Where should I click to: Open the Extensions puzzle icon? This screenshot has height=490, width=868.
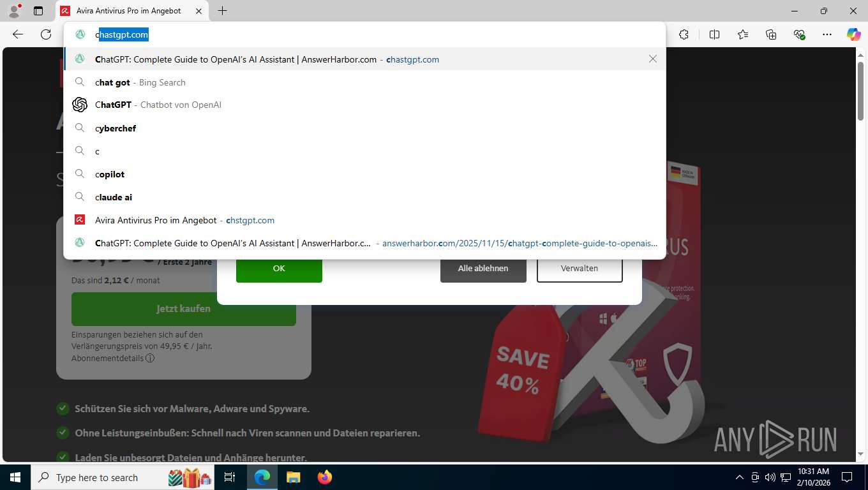(x=684, y=34)
